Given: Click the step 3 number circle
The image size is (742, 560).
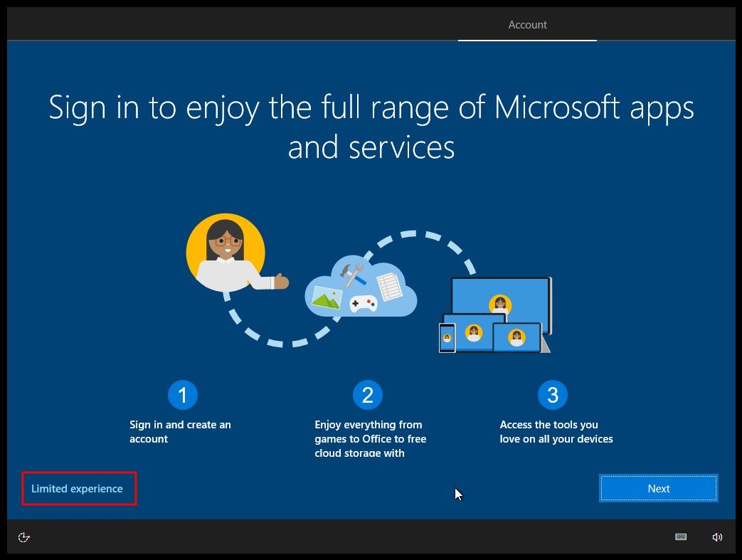Looking at the screenshot, I should pyautogui.click(x=553, y=395).
